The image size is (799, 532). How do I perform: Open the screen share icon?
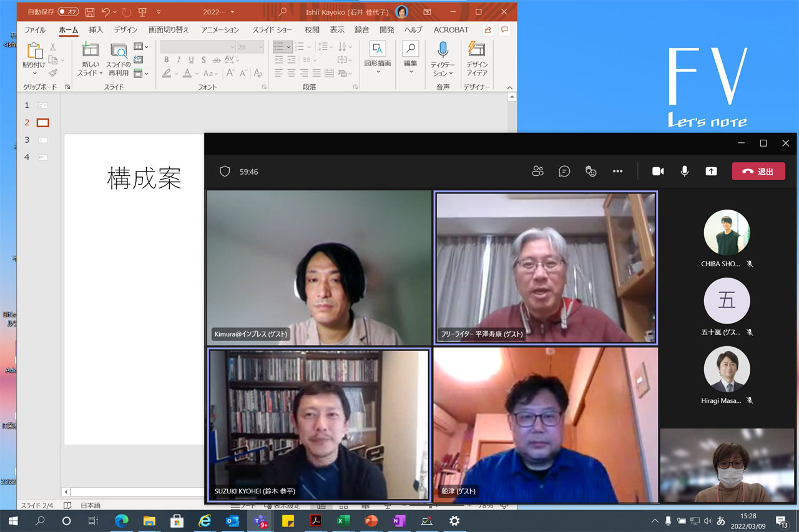(711, 171)
